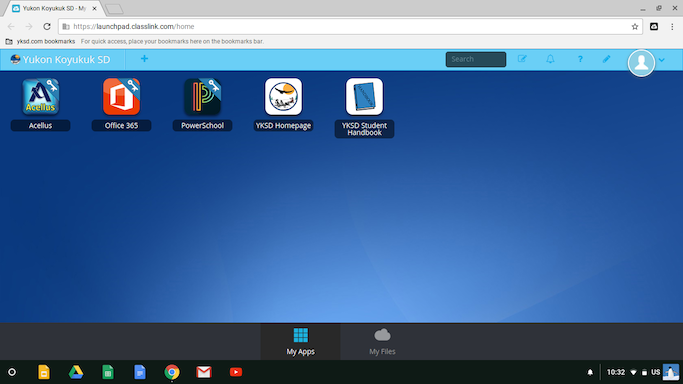Open the Chrome three-dot menu

tap(672, 27)
